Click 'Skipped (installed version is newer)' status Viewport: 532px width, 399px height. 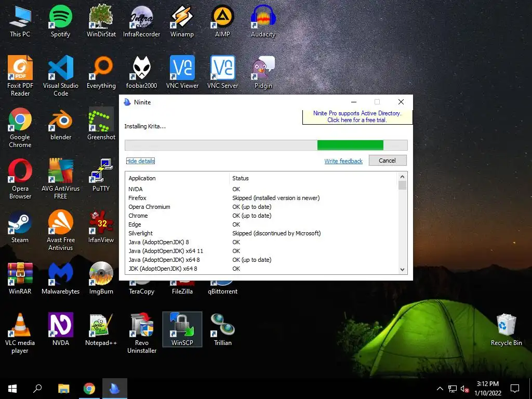(x=276, y=198)
